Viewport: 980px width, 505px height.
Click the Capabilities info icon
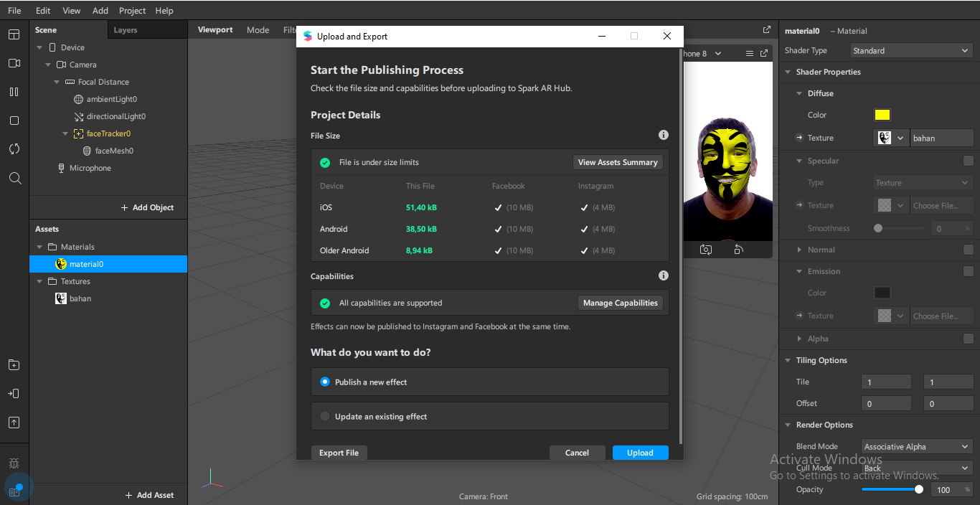click(x=664, y=276)
